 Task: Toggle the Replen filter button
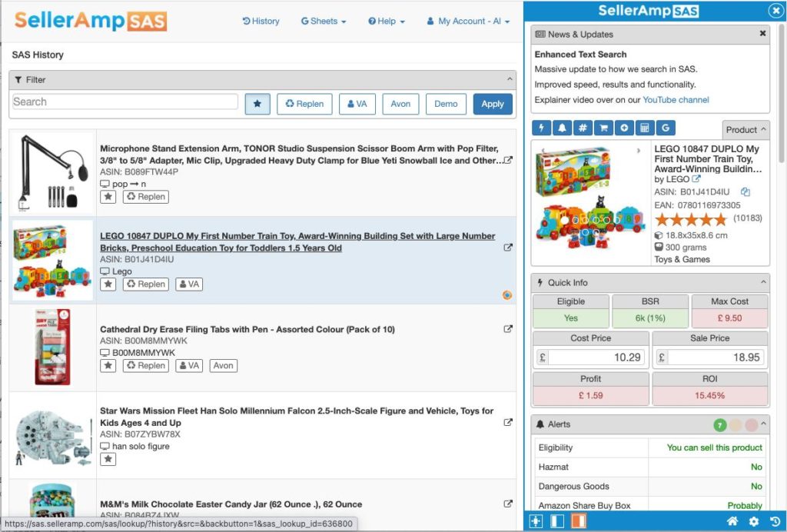click(x=304, y=104)
